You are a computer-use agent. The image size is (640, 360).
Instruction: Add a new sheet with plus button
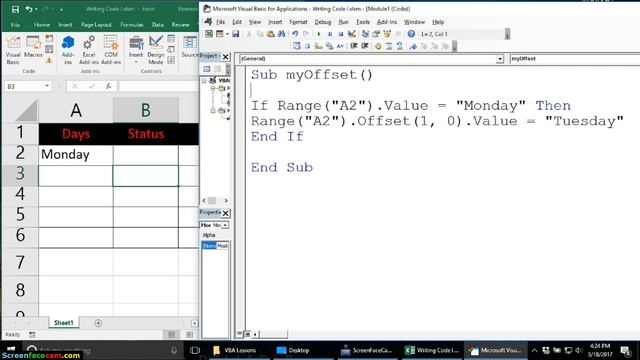pos(98,323)
